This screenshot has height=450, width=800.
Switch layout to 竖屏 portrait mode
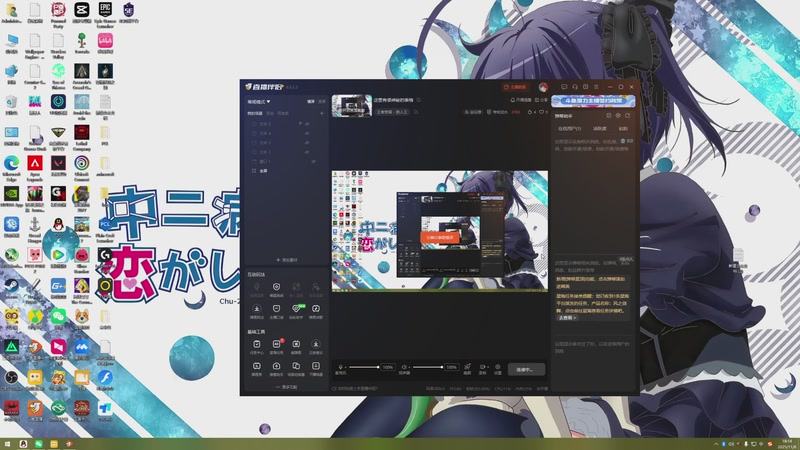pos(321,102)
